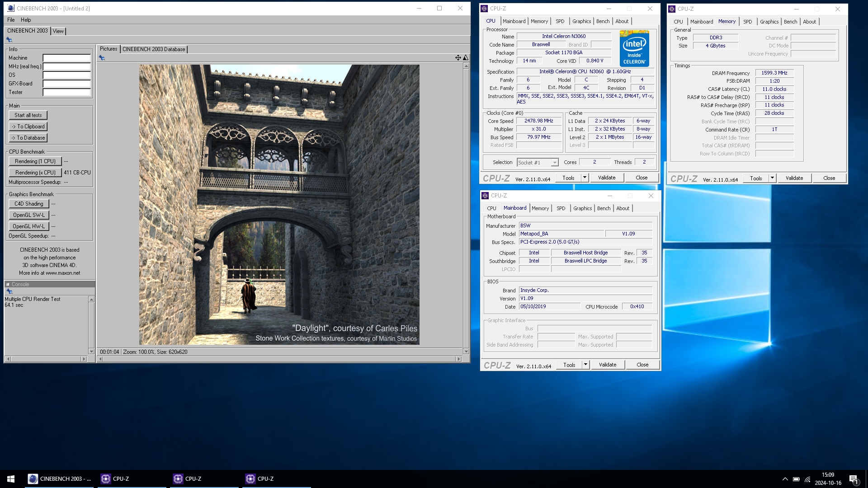Click the Metapod_BA model field
This screenshot has width=868, height=488.
coord(561,234)
